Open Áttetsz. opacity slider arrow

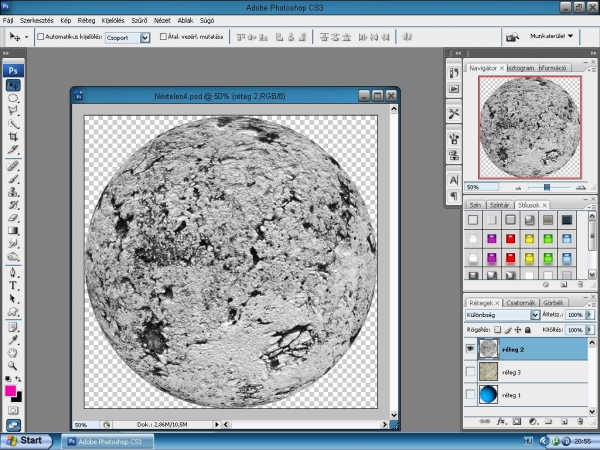589,315
